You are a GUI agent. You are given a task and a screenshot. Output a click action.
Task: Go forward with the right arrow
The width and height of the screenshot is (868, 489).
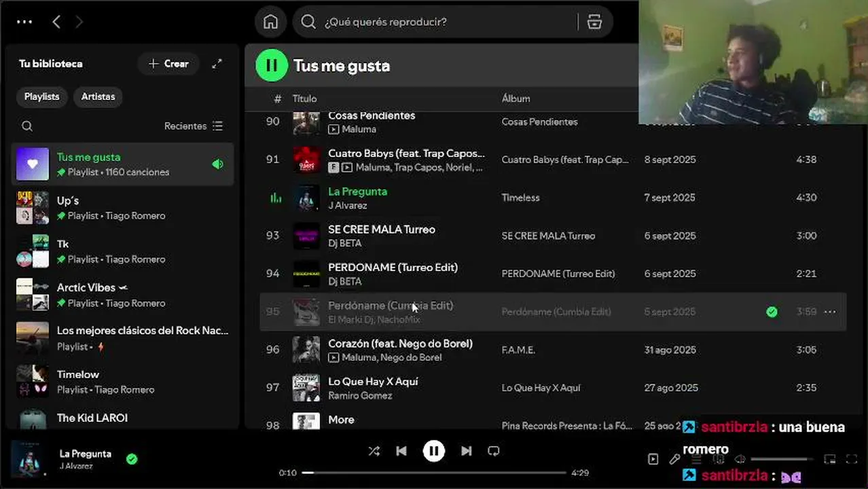coord(79,22)
